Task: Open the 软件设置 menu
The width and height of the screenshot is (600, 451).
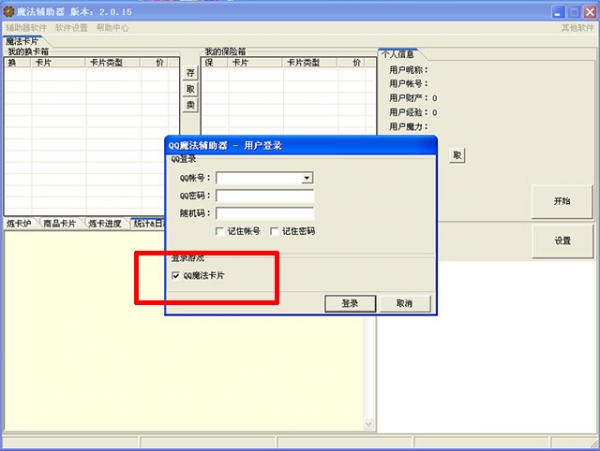Action: 71,28
